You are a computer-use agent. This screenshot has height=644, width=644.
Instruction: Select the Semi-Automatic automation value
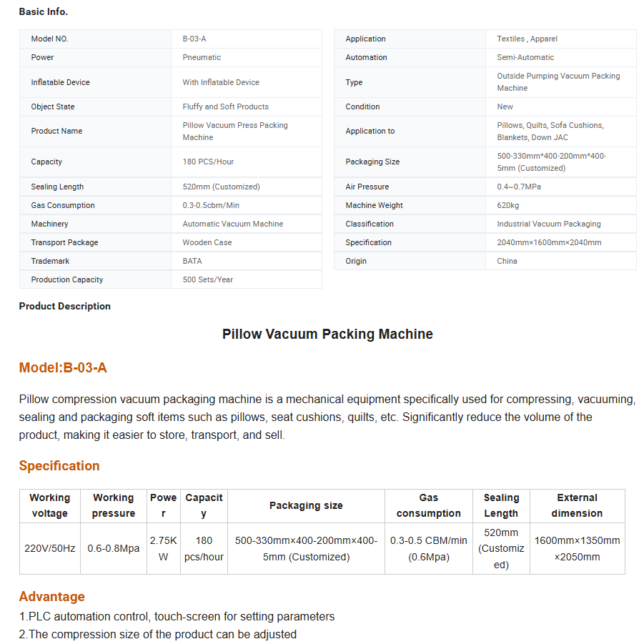(x=525, y=57)
